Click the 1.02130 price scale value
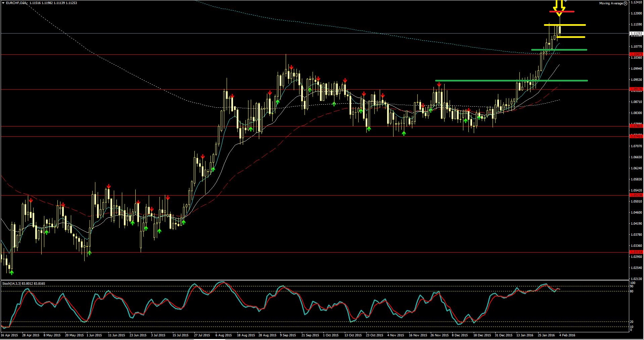644x340 pixels. [636, 279]
